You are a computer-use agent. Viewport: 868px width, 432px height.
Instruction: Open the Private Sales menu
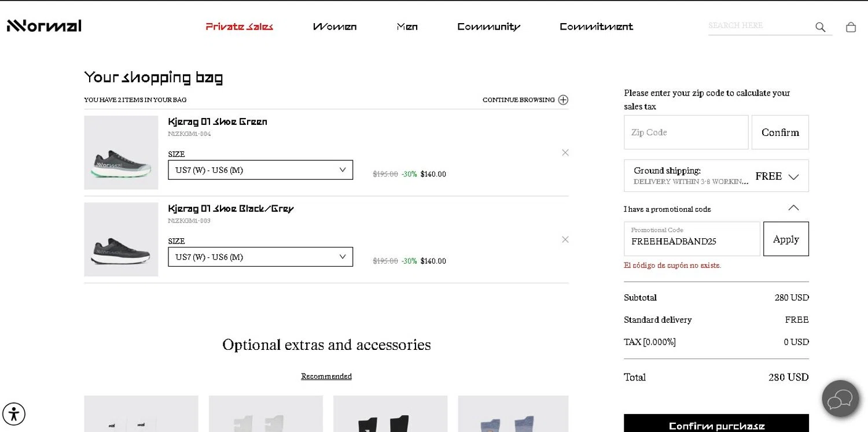[240, 27]
